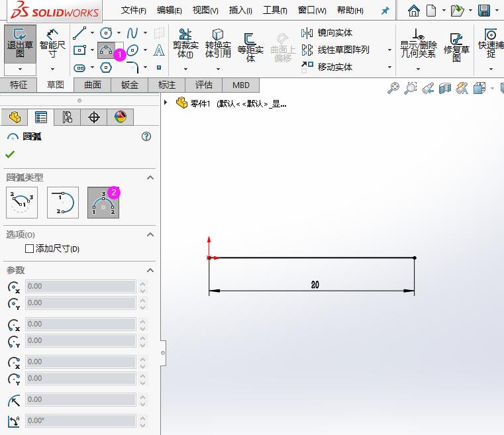504x435 pixels.
Task: Open the Spline tool dropdown arrow
Action: [145, 32]
